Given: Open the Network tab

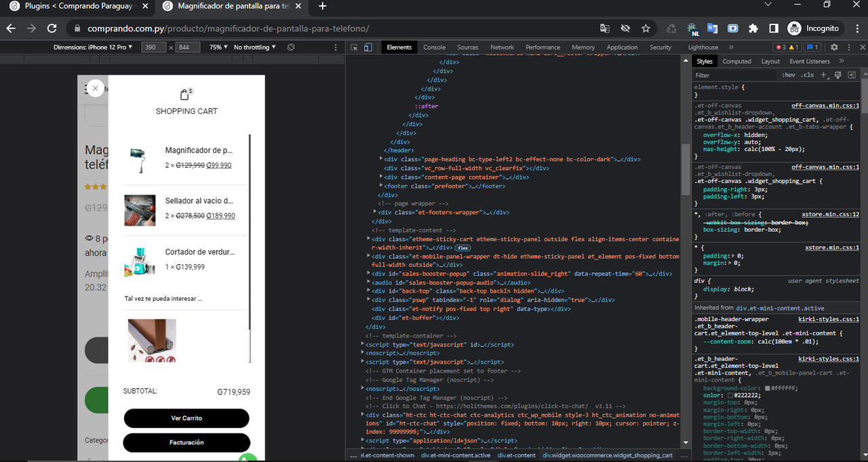Looking at the screenshot, I should point(502,47).
